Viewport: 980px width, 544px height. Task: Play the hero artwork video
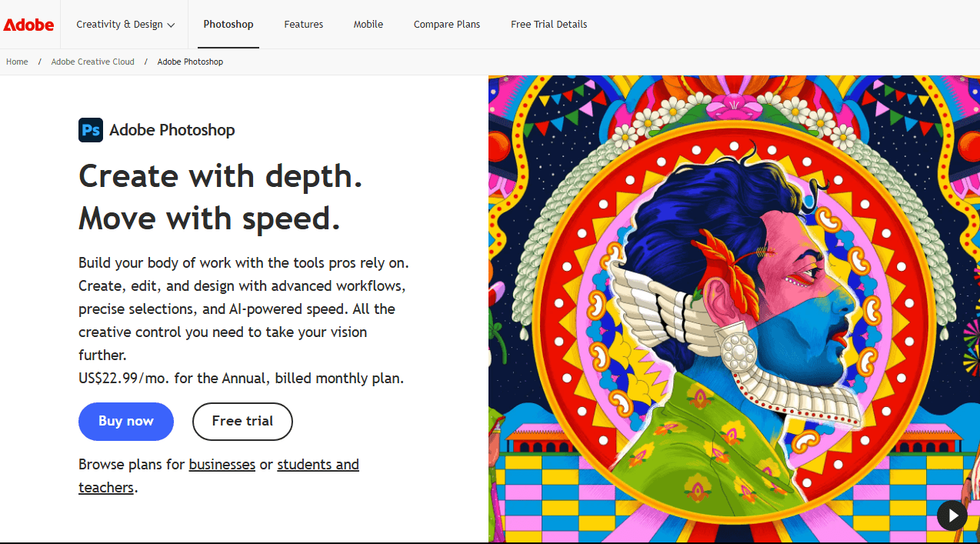952,516
